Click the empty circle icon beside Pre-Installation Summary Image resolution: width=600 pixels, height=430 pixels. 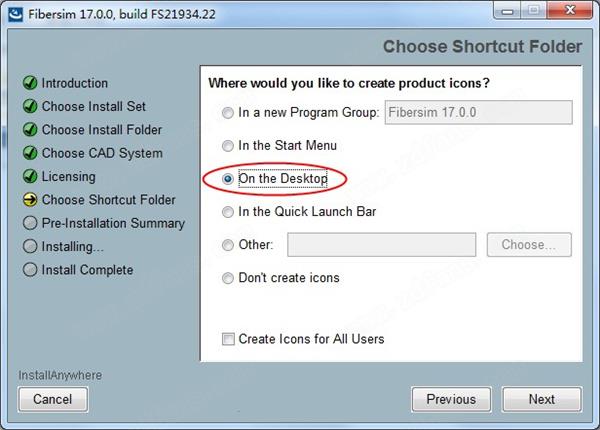click(30, 223)
